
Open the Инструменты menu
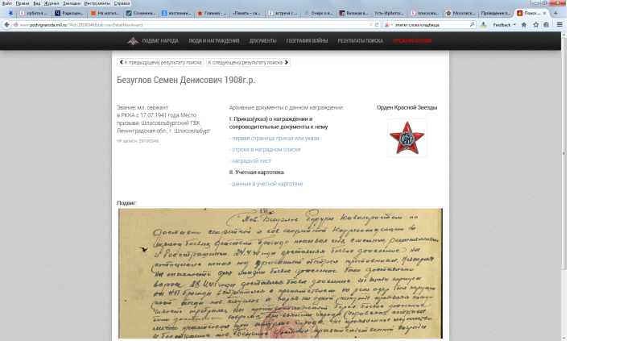tap(97, 3)
